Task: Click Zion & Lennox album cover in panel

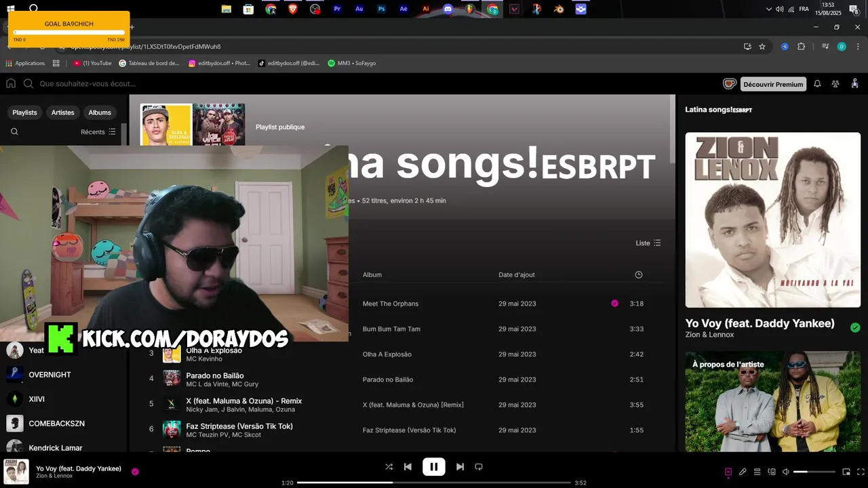Action: click(x=773, y=220)
